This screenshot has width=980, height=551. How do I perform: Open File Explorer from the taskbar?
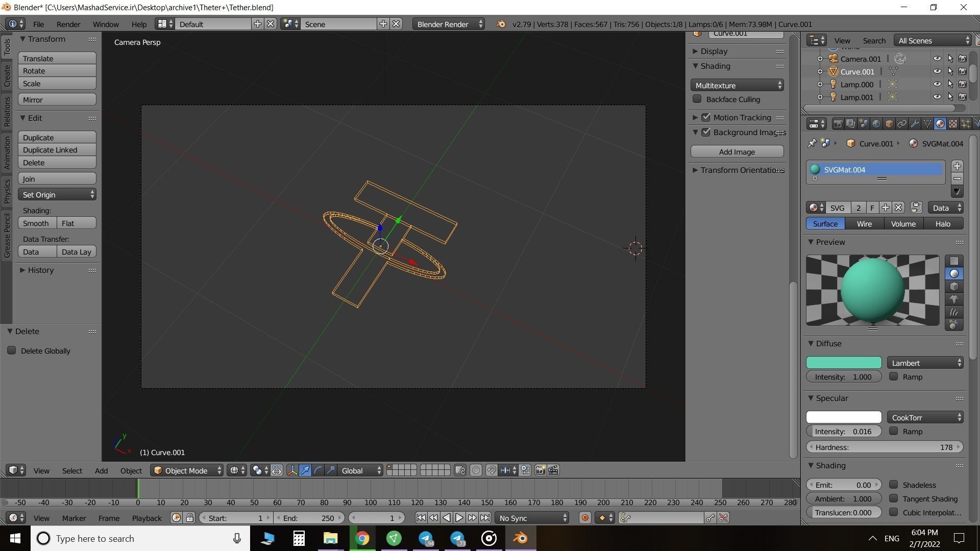(x=330, y=538)
